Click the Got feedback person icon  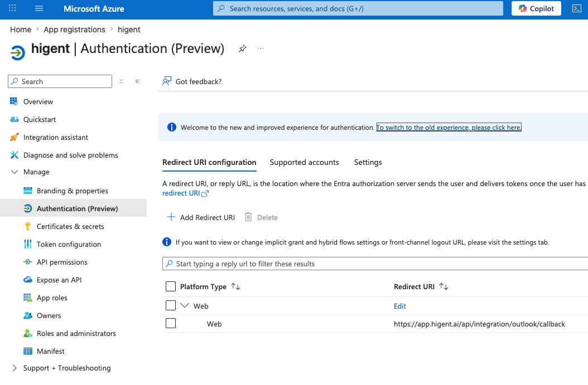[166, 81]
